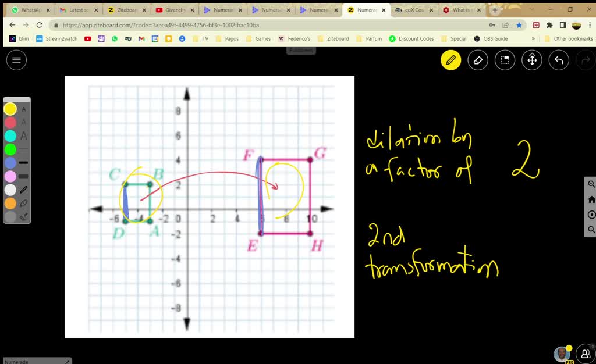Click the zoom-in magnifier icon on the right
596x364 pixels.
pos(591,184)
